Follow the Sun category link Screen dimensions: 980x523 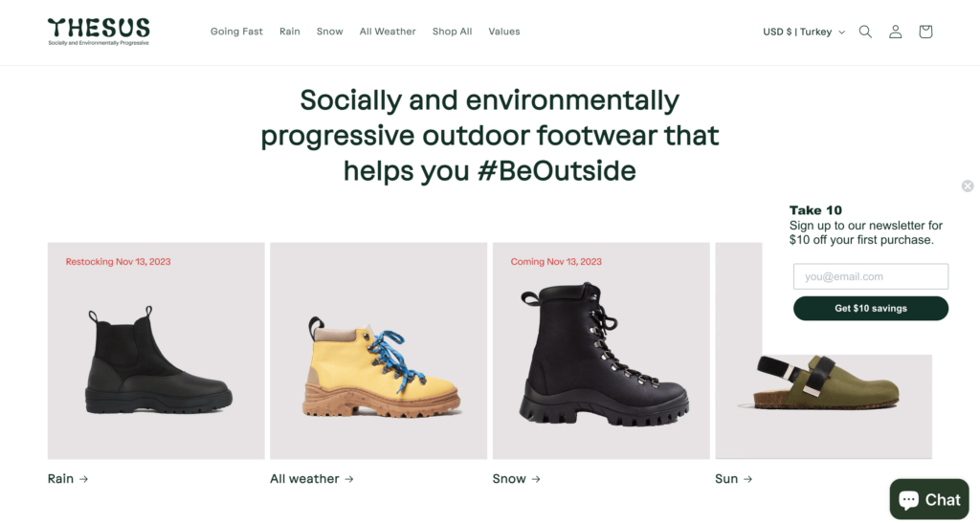[x=733, y=479]
